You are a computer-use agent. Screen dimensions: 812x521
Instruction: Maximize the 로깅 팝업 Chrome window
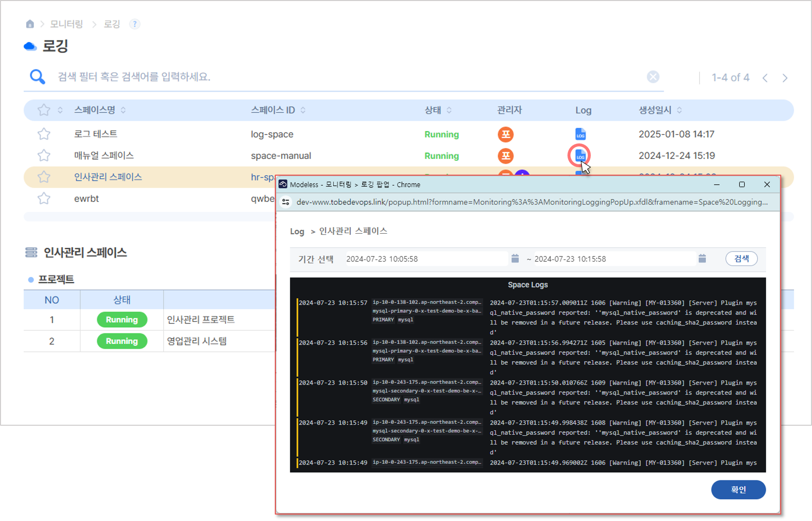click(742, 184)
